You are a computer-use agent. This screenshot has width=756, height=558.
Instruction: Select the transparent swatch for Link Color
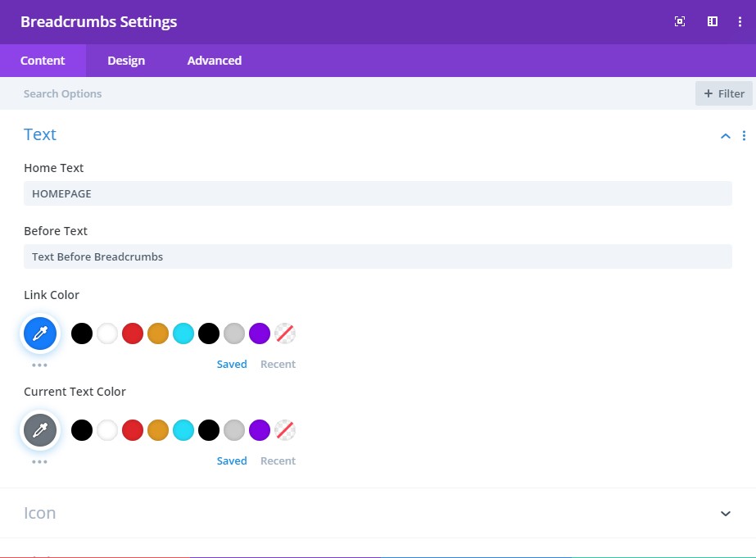pyautogui.click(x=285, y=333)
